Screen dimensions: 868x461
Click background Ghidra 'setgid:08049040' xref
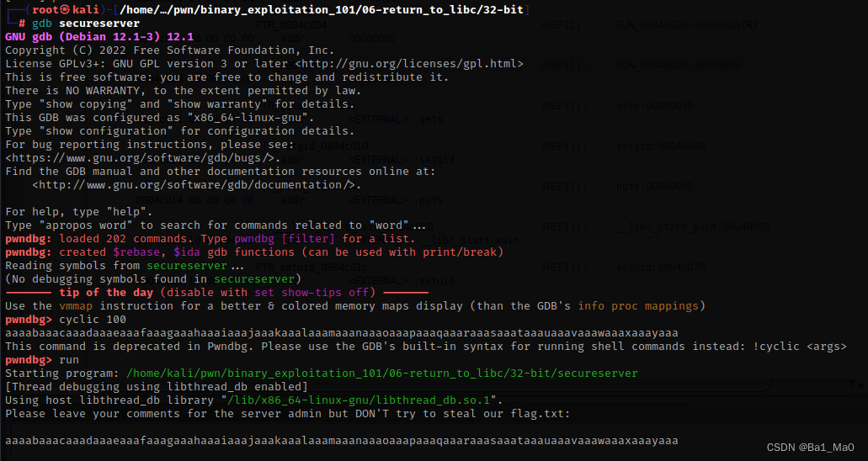tap(660, 146)
